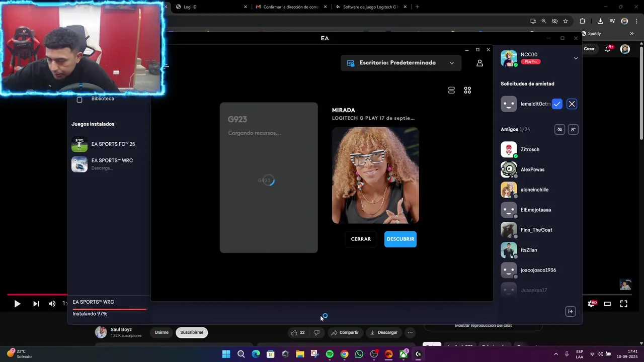
Task: Open the MIRADA promo image
Action: tap(375, 175)
